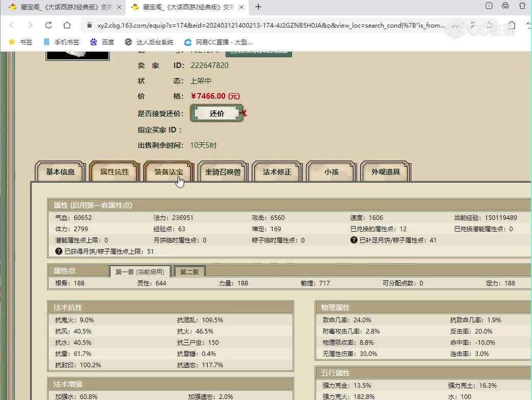Close the first 藏宝阁 tab
Image resolution: width=532 pixels, height=400 pixels.
click(119, 7)
